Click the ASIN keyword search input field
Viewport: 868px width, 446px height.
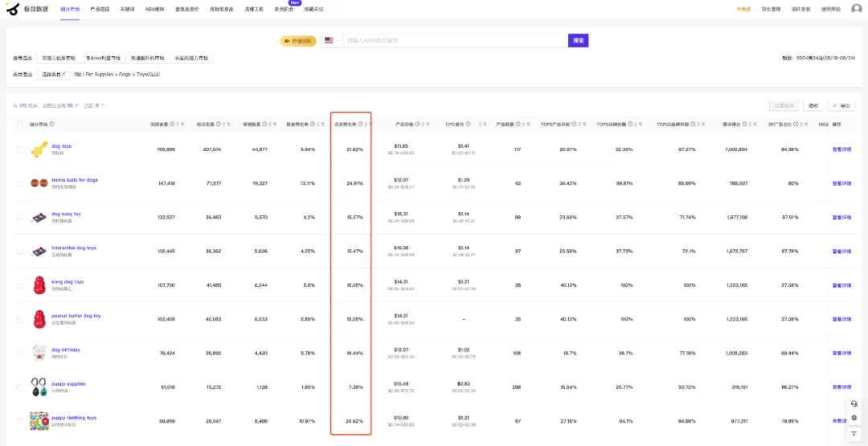456,40
